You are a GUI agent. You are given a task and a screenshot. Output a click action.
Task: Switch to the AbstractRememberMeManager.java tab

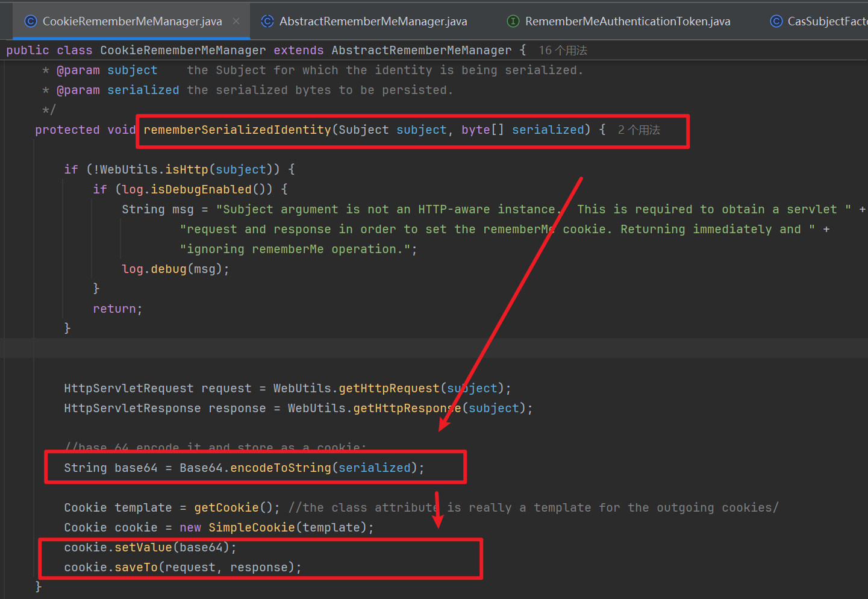pos(373,21)
